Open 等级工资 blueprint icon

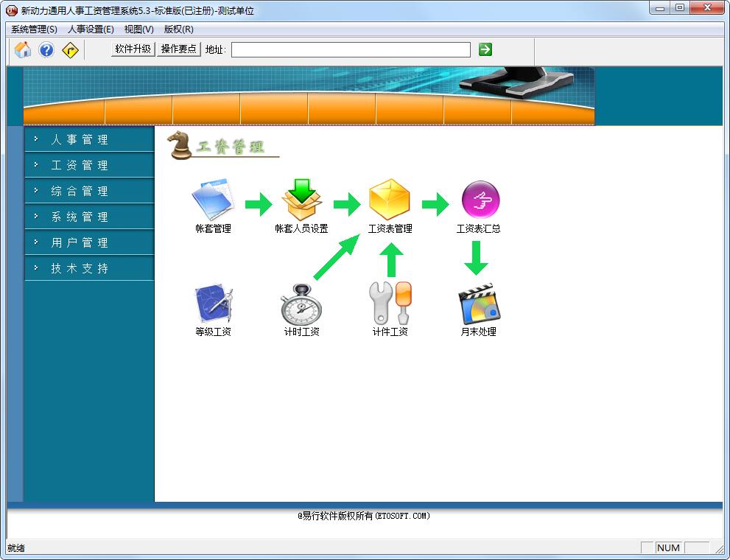pyautogui.click(x=214, y=304)
